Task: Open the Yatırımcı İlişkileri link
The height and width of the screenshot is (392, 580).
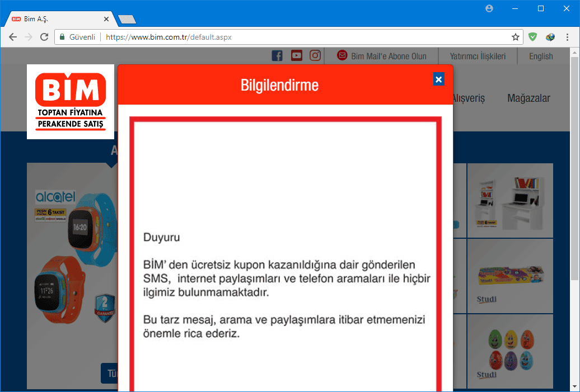Action: click(x=478, y=56)
